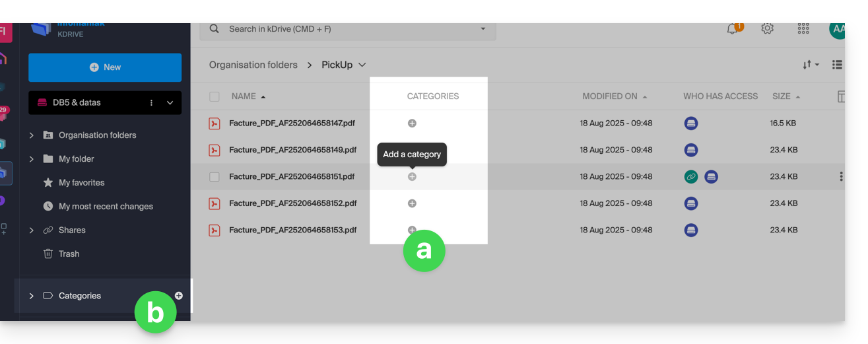The height and width of the screenshot is (344, 868).
Task: Click the size 16.5 KB value
Action: click(783, 123)
